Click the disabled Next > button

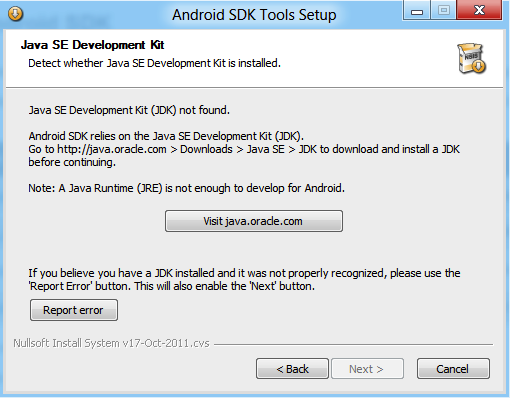[367, 369]
